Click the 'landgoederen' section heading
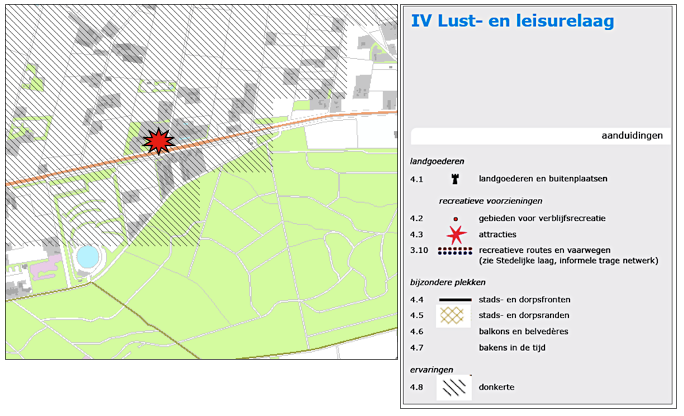684x416 pixels. (x=437, y=161)
